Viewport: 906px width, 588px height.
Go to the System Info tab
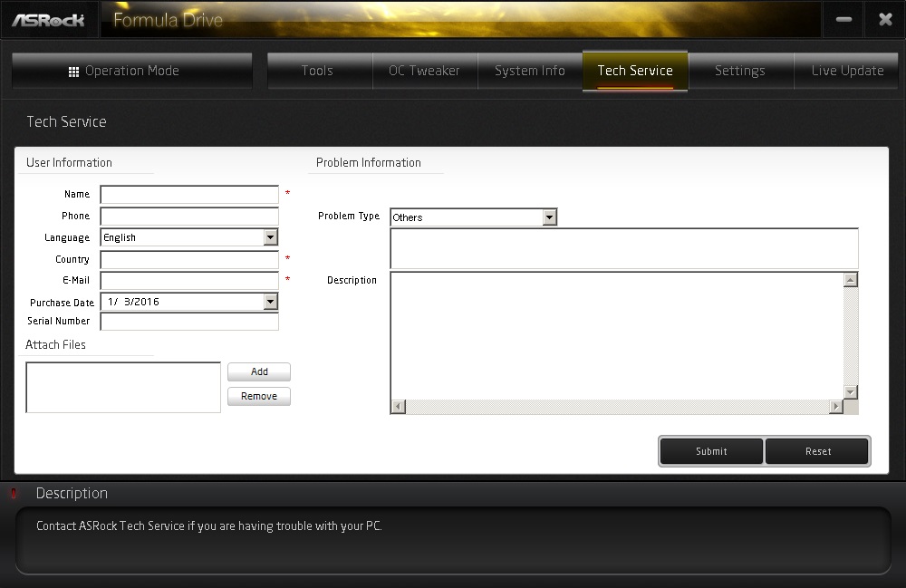[x=530, y=71]
